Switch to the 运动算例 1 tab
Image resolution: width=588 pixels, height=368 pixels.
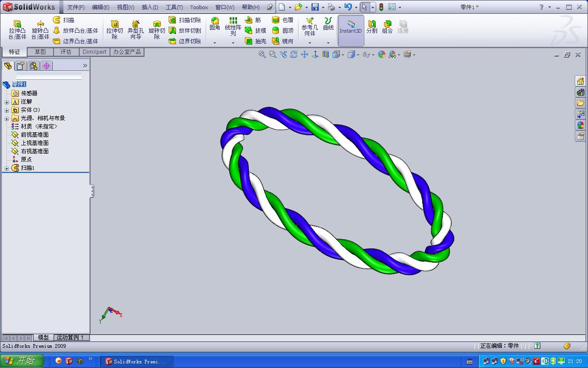72,338
